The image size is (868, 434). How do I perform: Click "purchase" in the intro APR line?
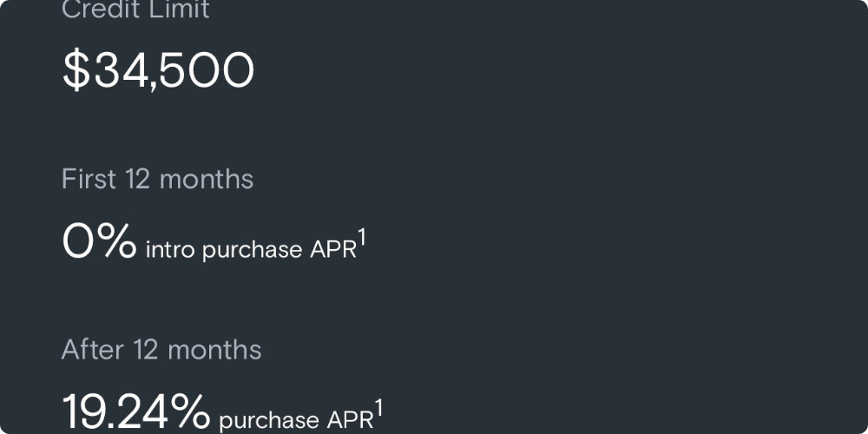(x=252, y=252)
